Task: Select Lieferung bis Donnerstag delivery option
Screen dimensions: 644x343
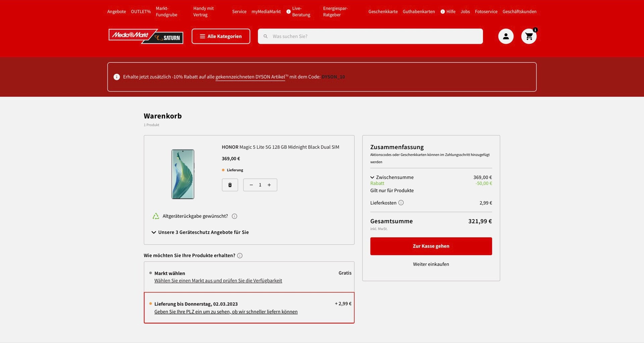Action: (249, 308)
